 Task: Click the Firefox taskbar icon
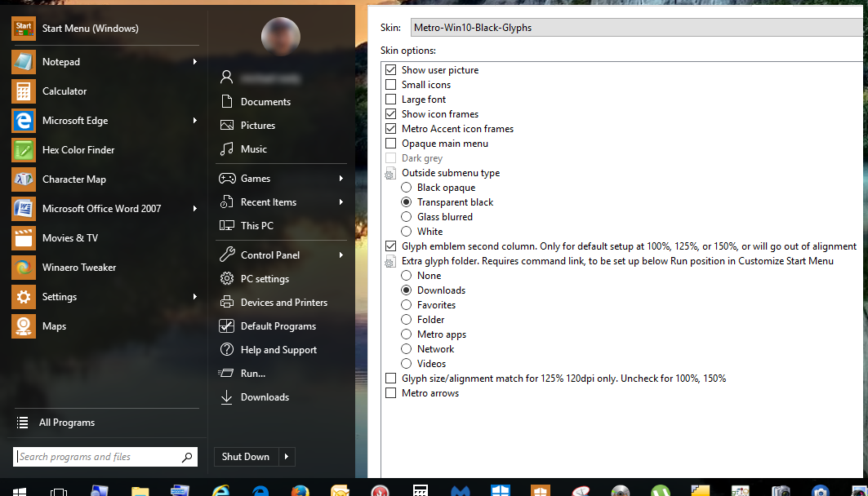coord(300,490)
